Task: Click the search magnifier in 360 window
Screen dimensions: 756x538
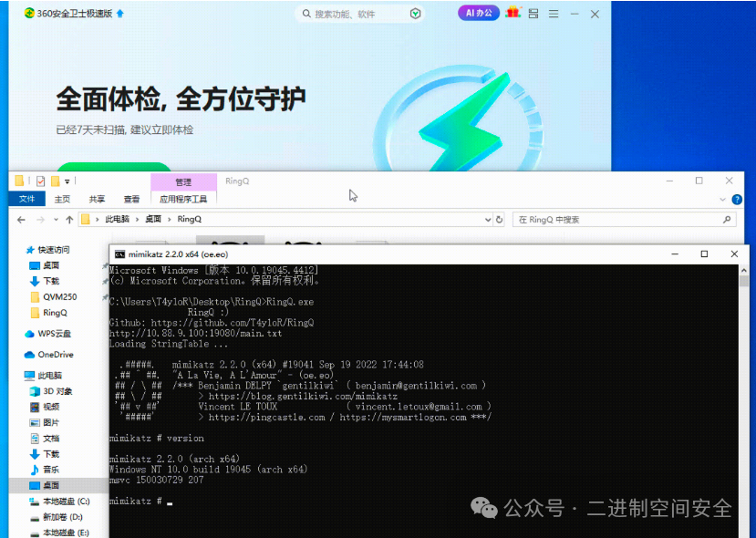Action: (306, 14)
